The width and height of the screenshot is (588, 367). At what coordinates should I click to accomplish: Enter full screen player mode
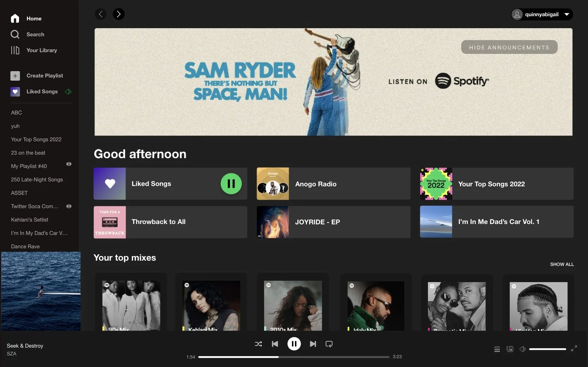[574, 348]
